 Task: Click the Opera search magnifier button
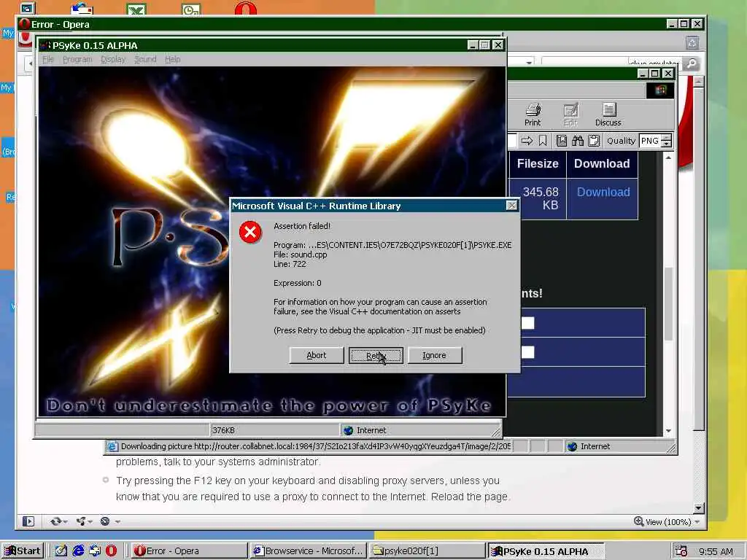(x=692, y=63)
